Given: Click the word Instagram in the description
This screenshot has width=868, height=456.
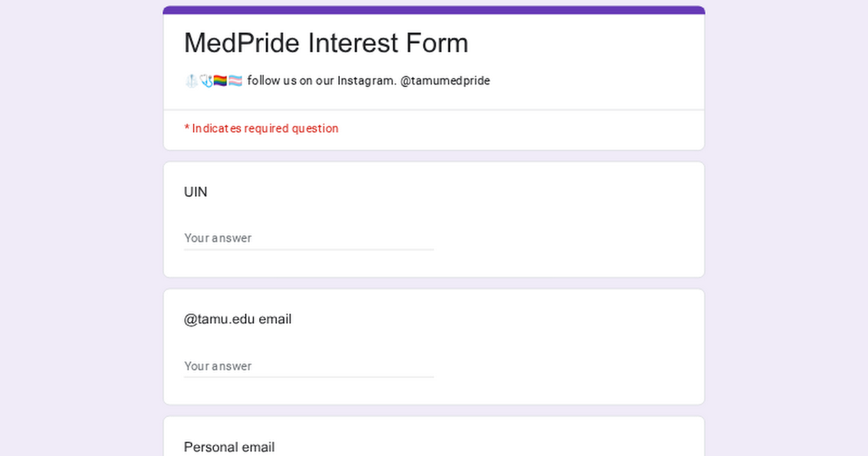Looking at the screenshot, I should click(x=367, y=81).
